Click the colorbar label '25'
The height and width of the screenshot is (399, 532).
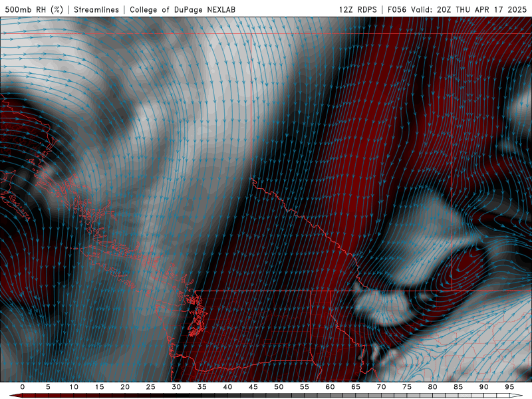(151, 387)
